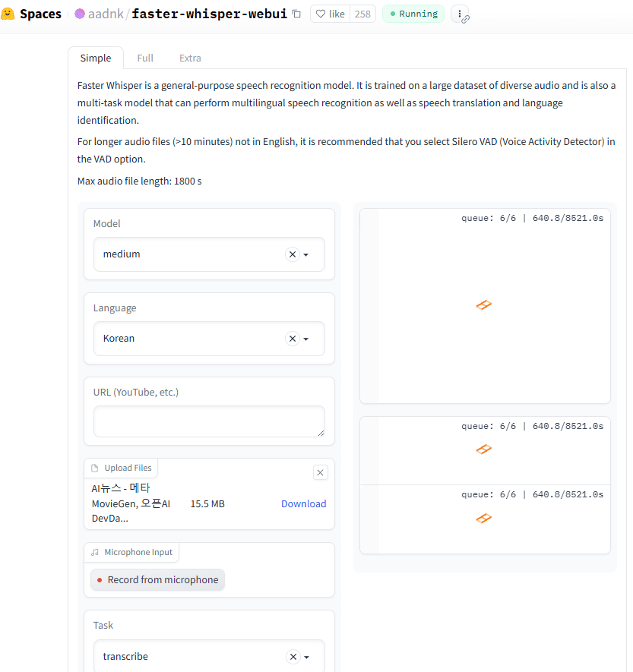This screenshot has height=672, width=633.
Task: Clear the Korean language selection with the X
Action: pos(293,339)
